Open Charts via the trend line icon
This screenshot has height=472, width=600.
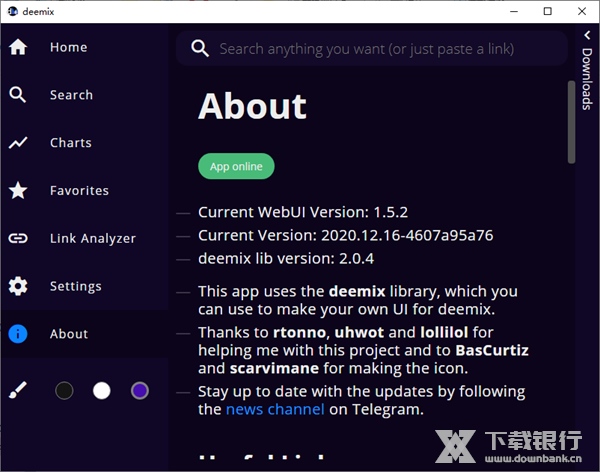(x=18, y=143)
